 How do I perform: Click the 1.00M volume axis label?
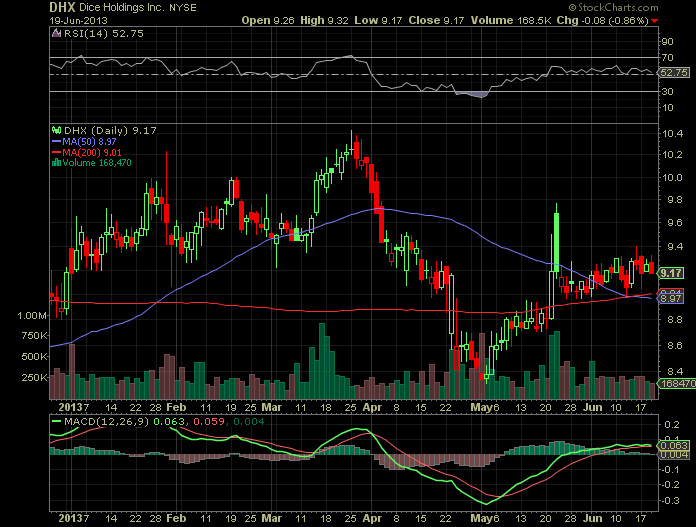(x=32, y=316)
